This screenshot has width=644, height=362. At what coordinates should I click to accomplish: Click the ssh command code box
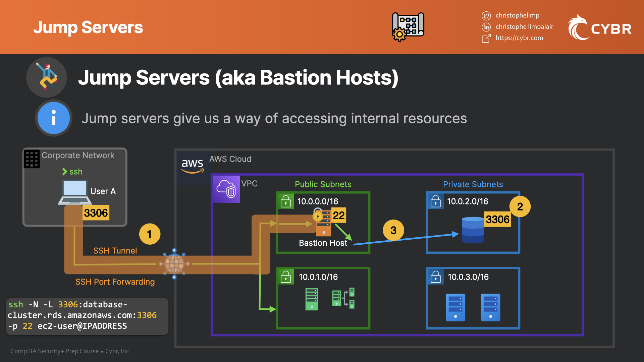point(87,316)
